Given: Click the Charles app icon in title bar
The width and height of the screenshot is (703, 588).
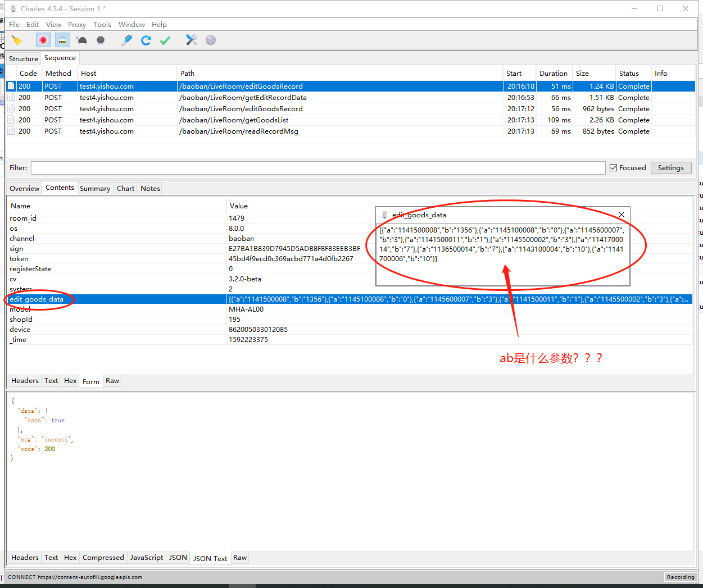Looking at the screenshot, I should click(13, 8).
